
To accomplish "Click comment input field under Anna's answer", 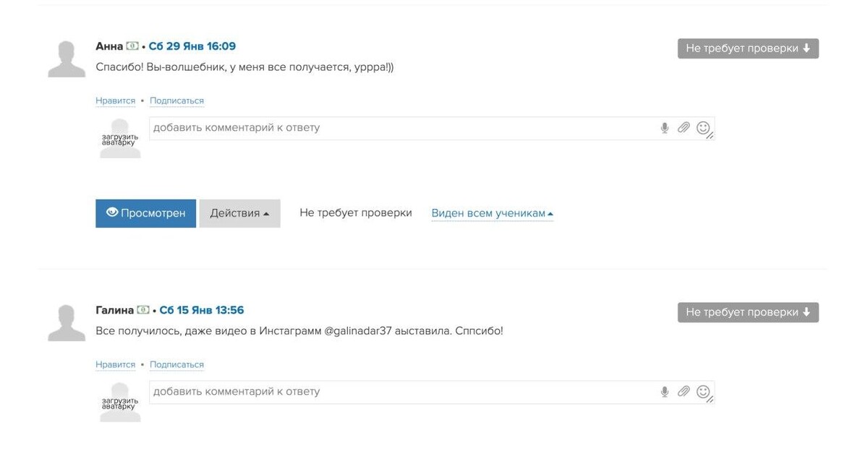I will [401, 128].
